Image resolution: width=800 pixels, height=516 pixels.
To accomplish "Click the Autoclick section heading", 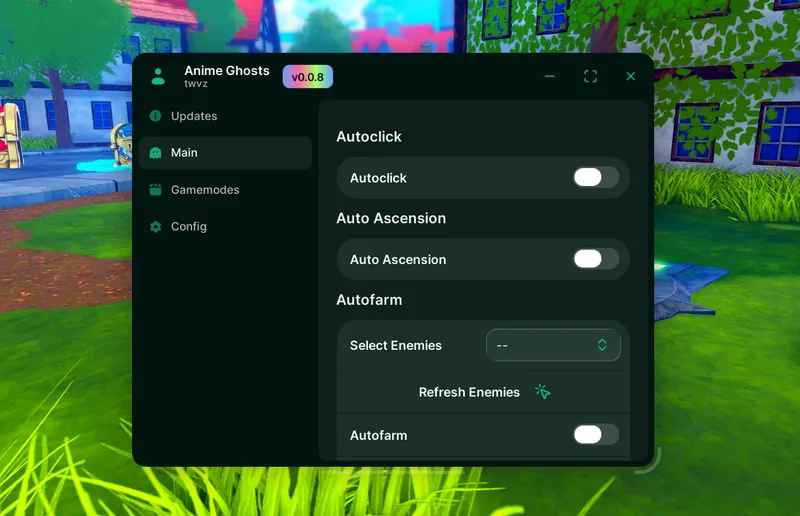I will [369, 137].
